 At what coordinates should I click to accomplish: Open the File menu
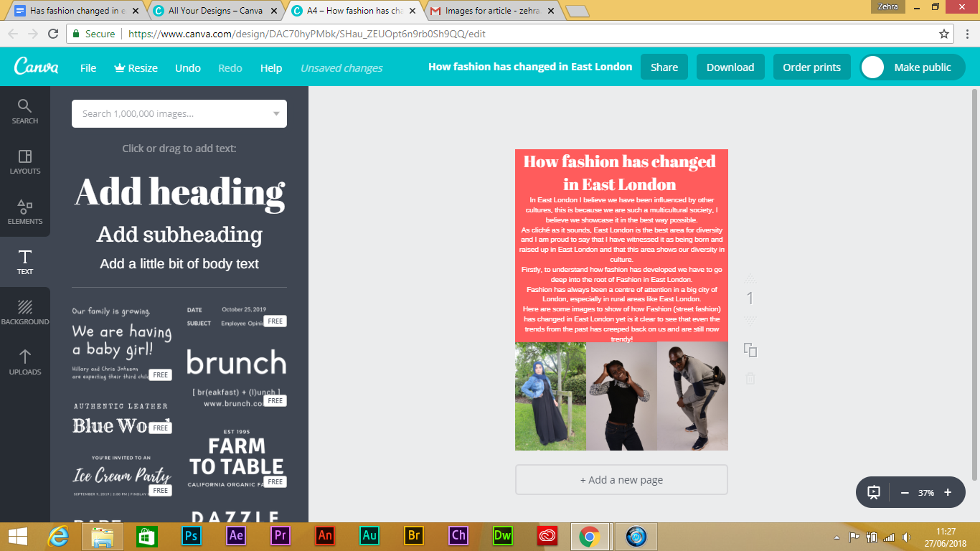click(88, 67)
